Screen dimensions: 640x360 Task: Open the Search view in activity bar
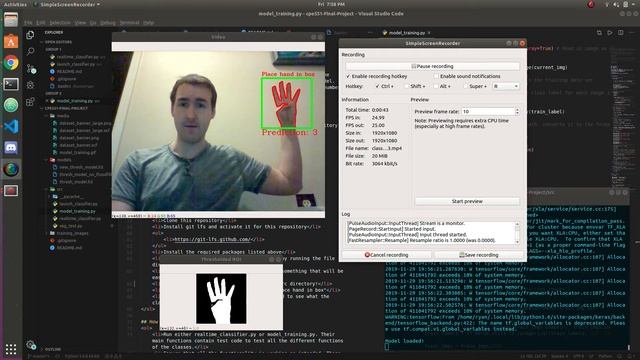tap(30, 51)
